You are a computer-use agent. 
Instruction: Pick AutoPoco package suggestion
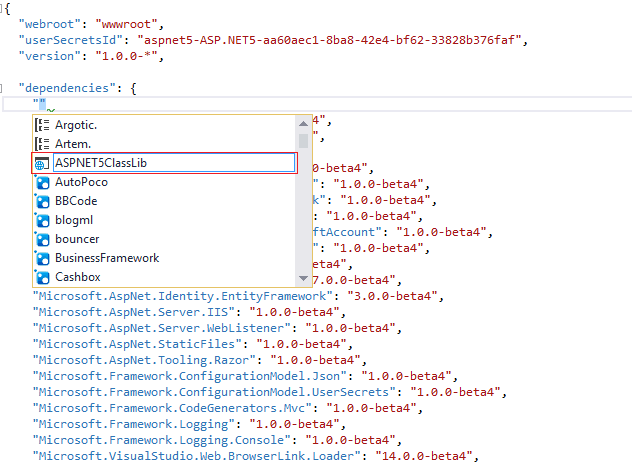164,182
